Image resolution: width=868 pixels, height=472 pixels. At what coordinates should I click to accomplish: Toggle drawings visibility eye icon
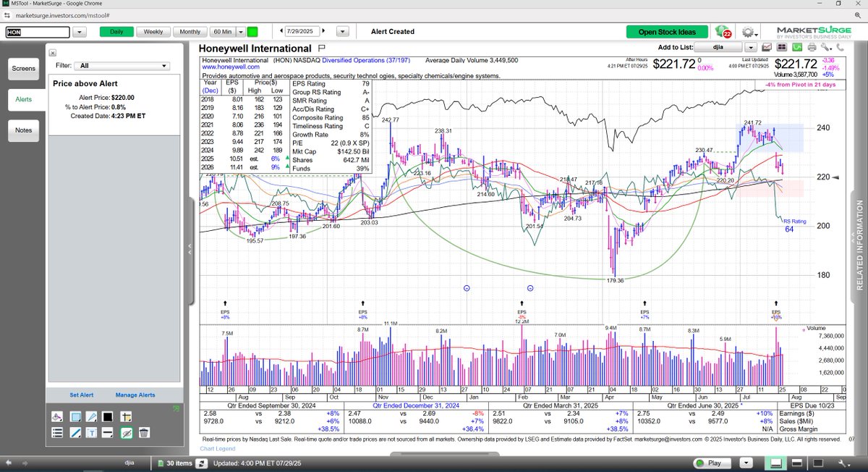[127, 432]
